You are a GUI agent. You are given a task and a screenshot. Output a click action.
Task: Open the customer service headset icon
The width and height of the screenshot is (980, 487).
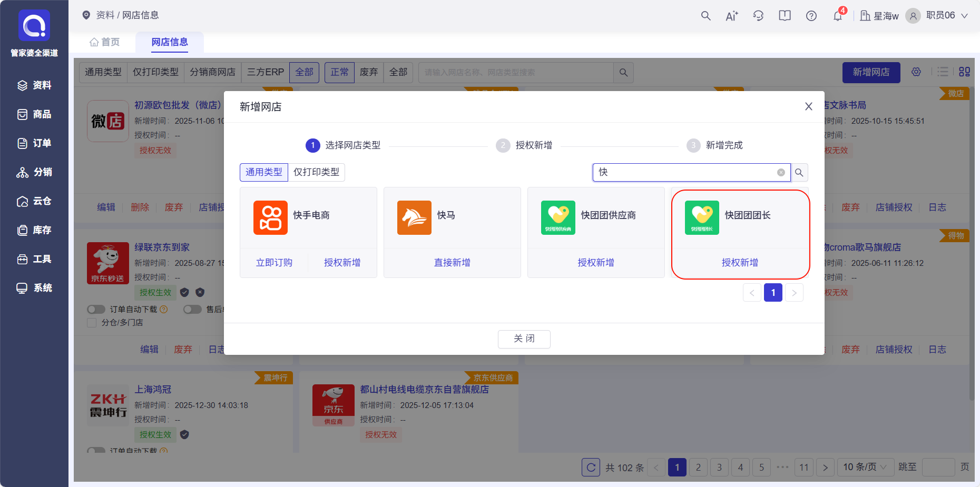pyautogui.click(x=758, y=16)
